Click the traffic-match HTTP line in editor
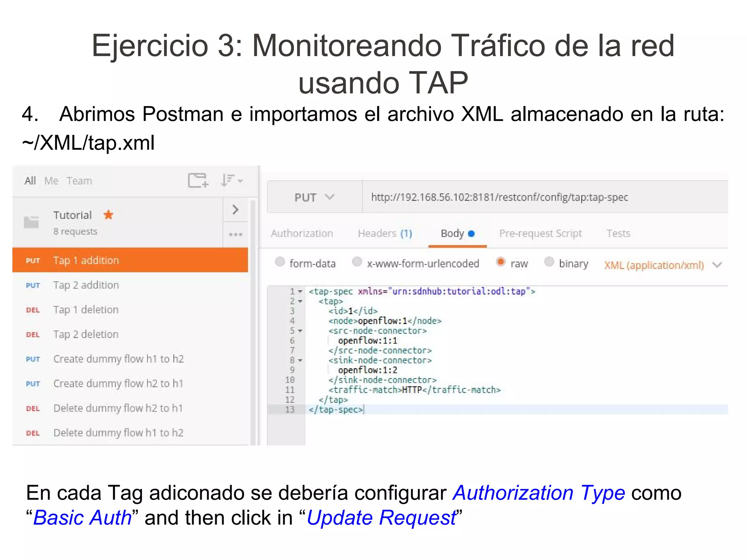The height and width of the screenshot is (560, 747). point(414,390)
